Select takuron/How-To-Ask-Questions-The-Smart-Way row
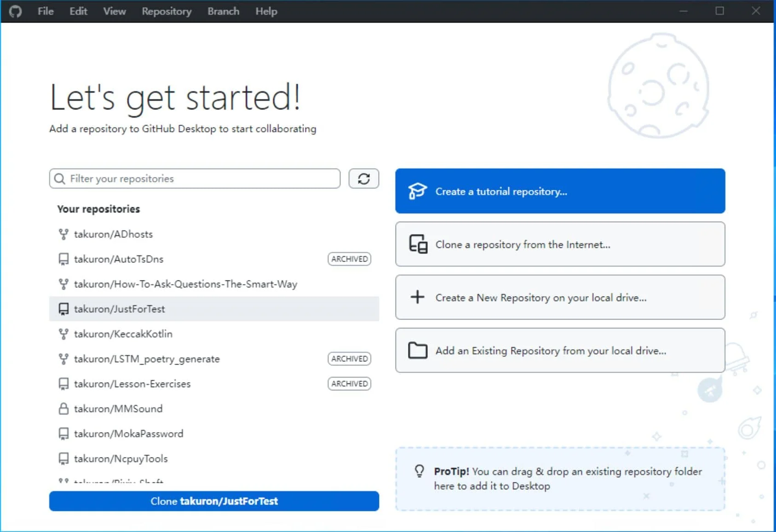 click(214, 284)
